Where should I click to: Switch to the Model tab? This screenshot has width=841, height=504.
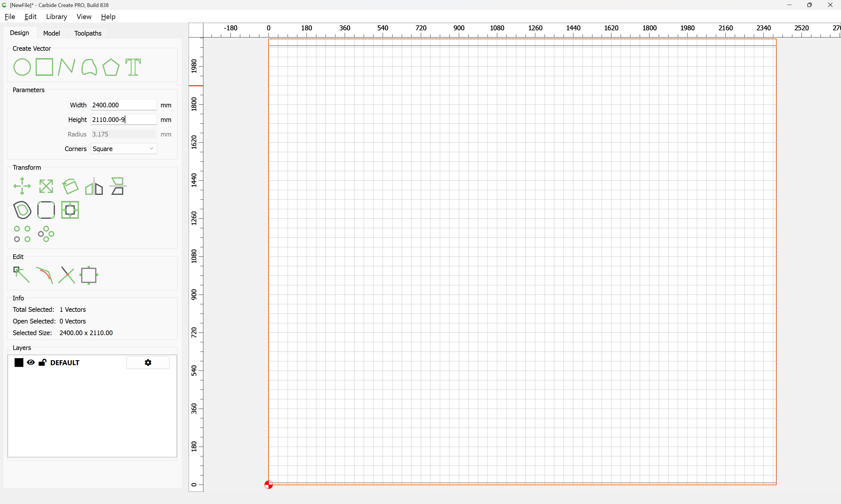(51, 33)
